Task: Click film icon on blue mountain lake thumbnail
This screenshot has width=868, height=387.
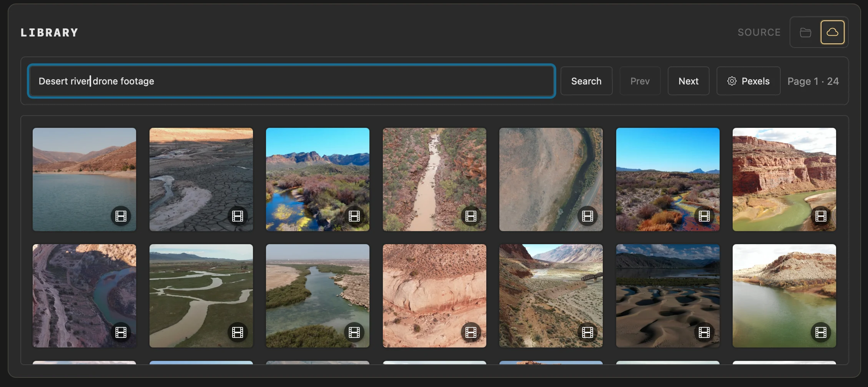Action: click(x=121, y=216)
